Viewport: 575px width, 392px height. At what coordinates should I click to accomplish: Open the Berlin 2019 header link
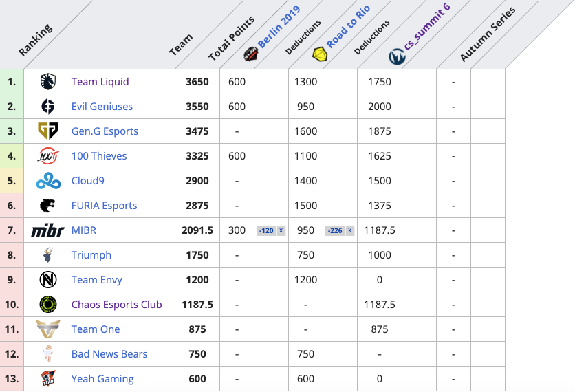(279, 26)
